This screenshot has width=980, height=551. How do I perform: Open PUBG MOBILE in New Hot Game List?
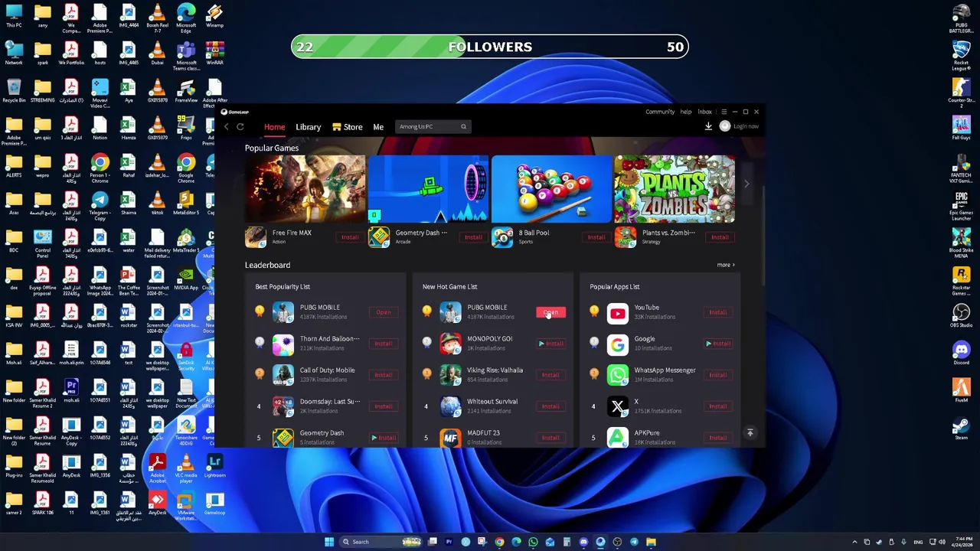[x=550, y=312]
